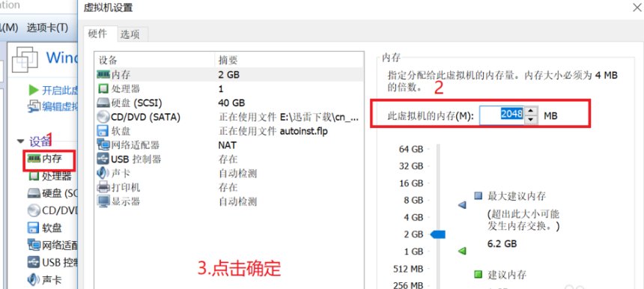Select the memory icon in device list
The height and width of the screenshot is (289, 644).
(103, 75)
